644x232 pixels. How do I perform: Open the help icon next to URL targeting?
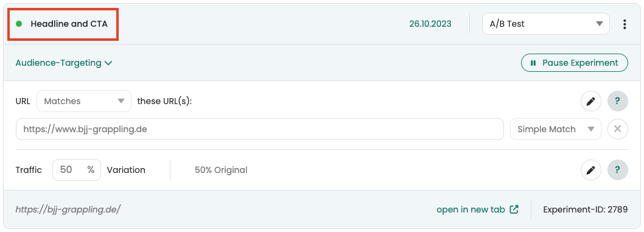pyautogui.click(x=618, y=101)
